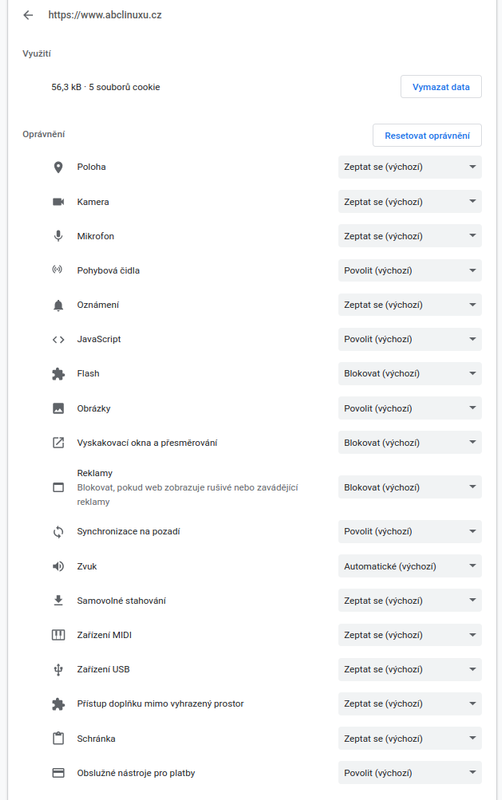Click the Zařízení USB icon
Viewport: 502px width, 800px height.
coord(58,669)
